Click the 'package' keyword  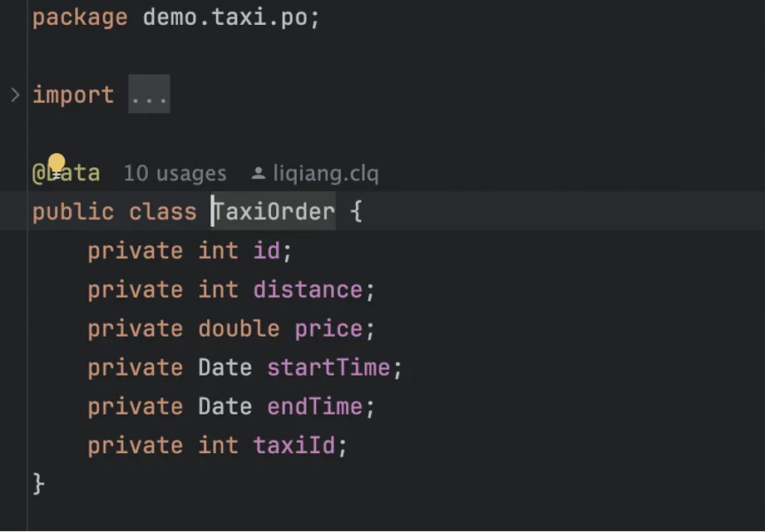pyautogui.click(x=80, y=18)
